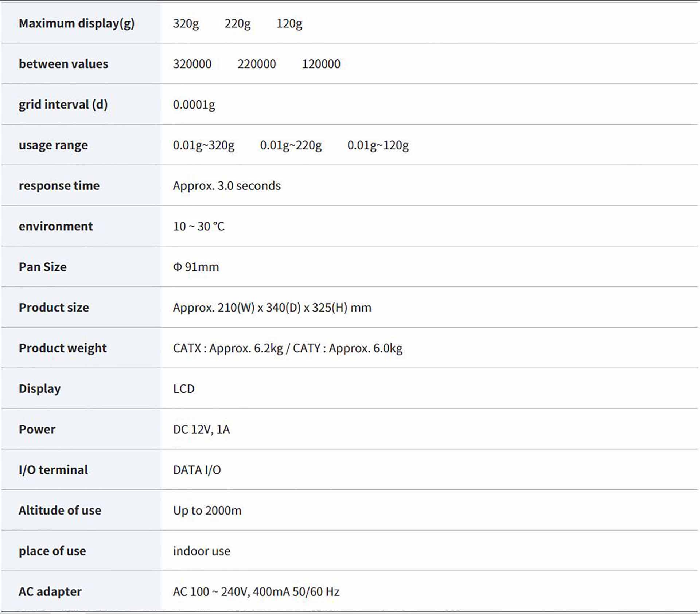
Task: Select the LCD display value
Action: pyautogui.click(x=184, y=389)
